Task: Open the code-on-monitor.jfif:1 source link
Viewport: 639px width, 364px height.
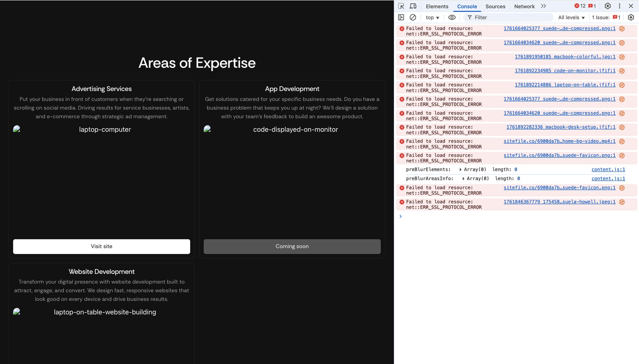Action: point(565,70)
